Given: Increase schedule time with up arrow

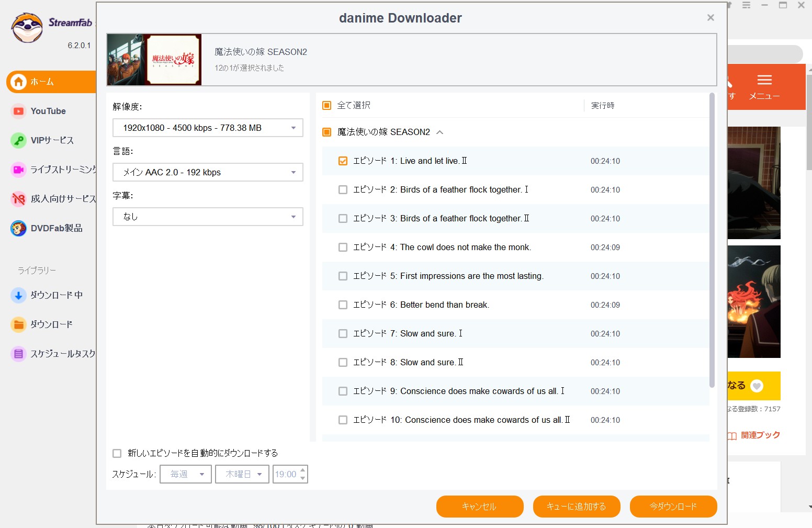Looking at the screenshot, I should (302, 470).
